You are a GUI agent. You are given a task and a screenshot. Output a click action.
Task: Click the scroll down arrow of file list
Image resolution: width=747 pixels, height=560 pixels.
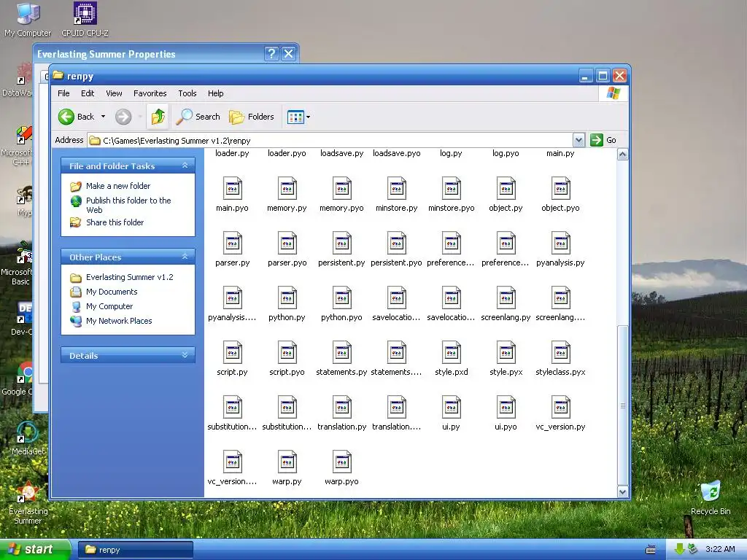pyautogui.click(x=622, y=492)
